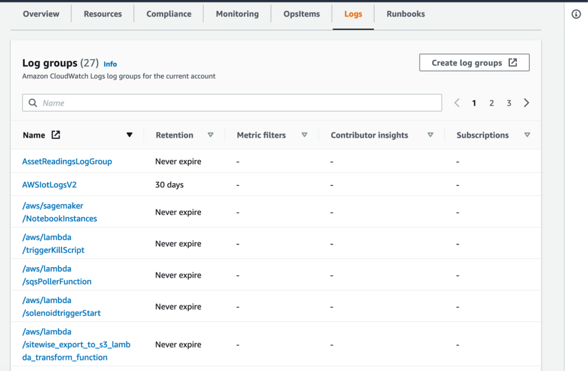Switch to the Runbooks tab
Image resolution: width=588 pixels, height=371 pixels.
[405, 14]
